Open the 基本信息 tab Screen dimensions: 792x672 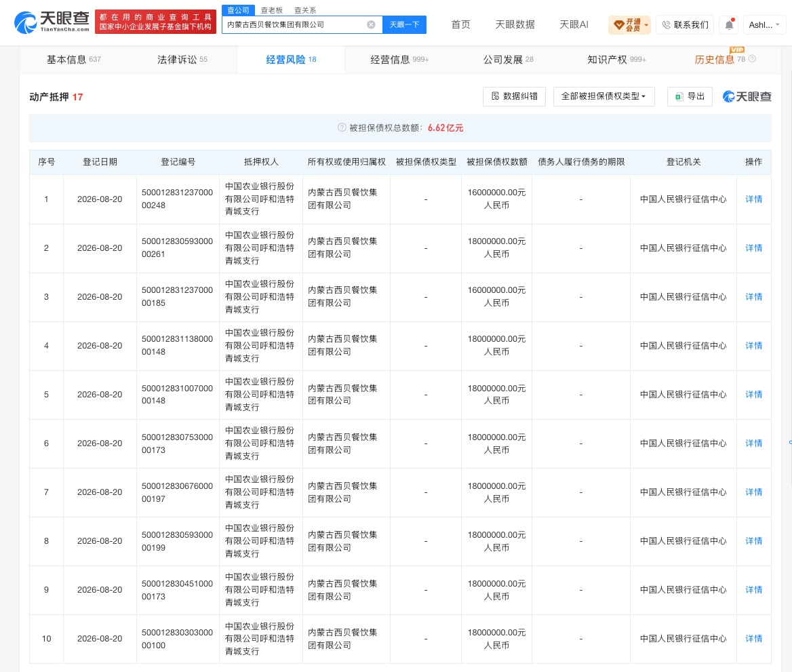[x=74, y=60]
